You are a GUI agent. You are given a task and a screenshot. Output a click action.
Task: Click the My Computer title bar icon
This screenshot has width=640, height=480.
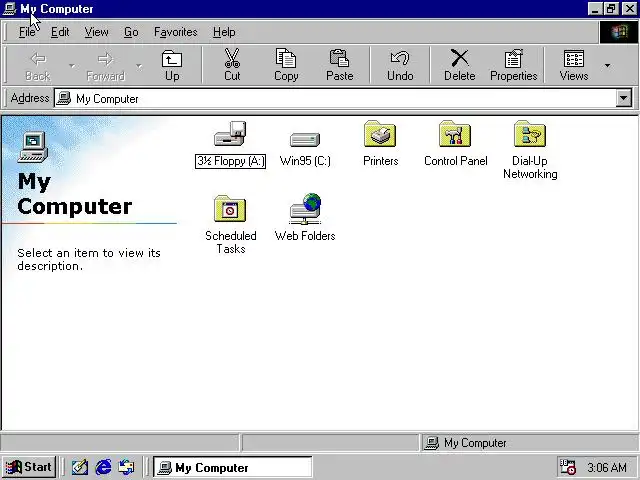point(9,9)
